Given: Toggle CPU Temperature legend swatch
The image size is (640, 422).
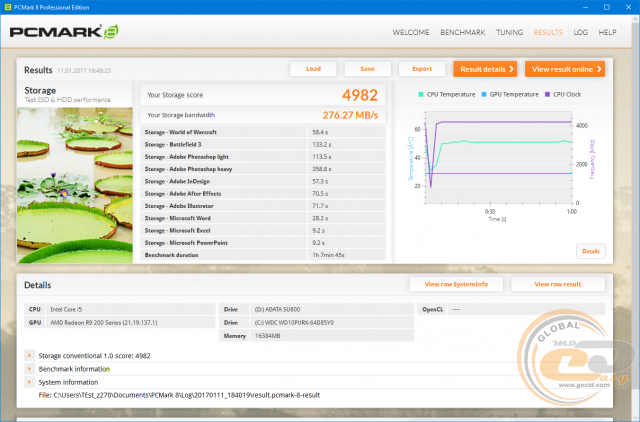Looking at the screenshot, I should point(421,94).
